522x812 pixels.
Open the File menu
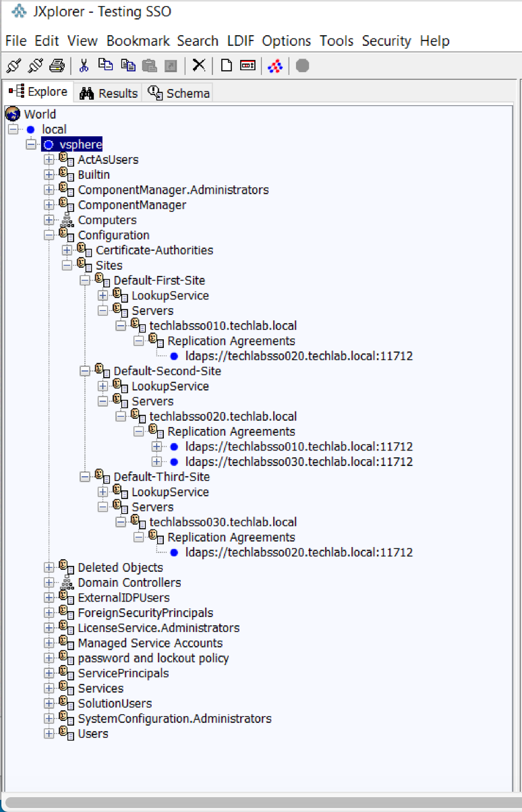pos(16,40)
